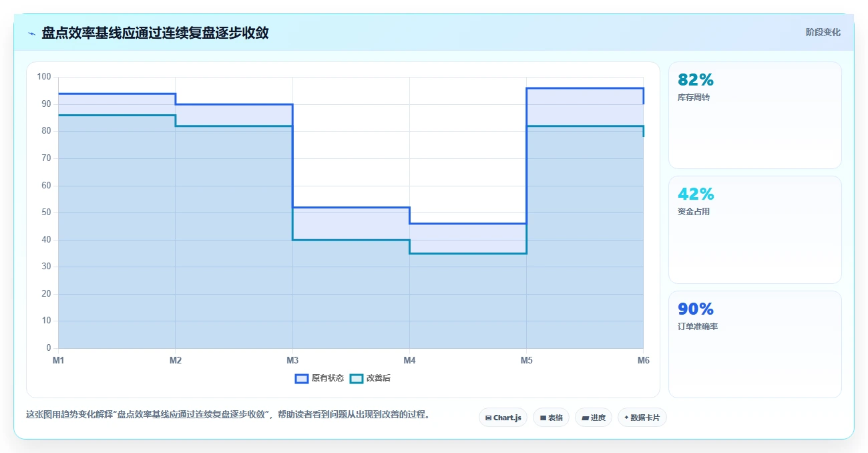
Task: Click the M3 axis label
Action: (292, 360)
